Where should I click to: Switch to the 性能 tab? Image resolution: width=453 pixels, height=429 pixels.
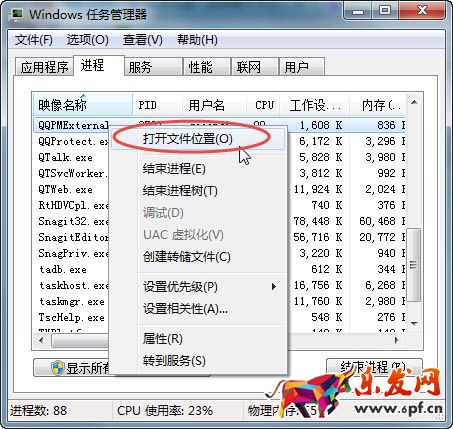point(207,67)
